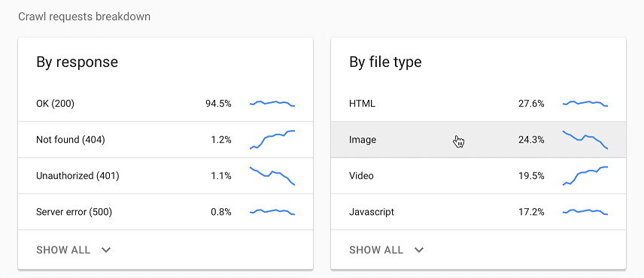The height and width of the screenshot is (278, 644).
Task: Click the Image declining trend sparkline
Action: pos(585,140)
